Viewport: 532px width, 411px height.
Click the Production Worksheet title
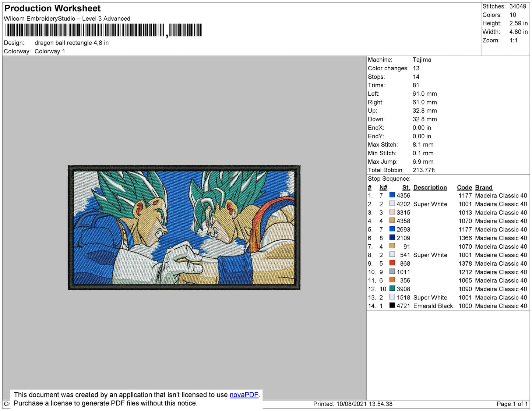pyautogui.click(x=52, y=8)
